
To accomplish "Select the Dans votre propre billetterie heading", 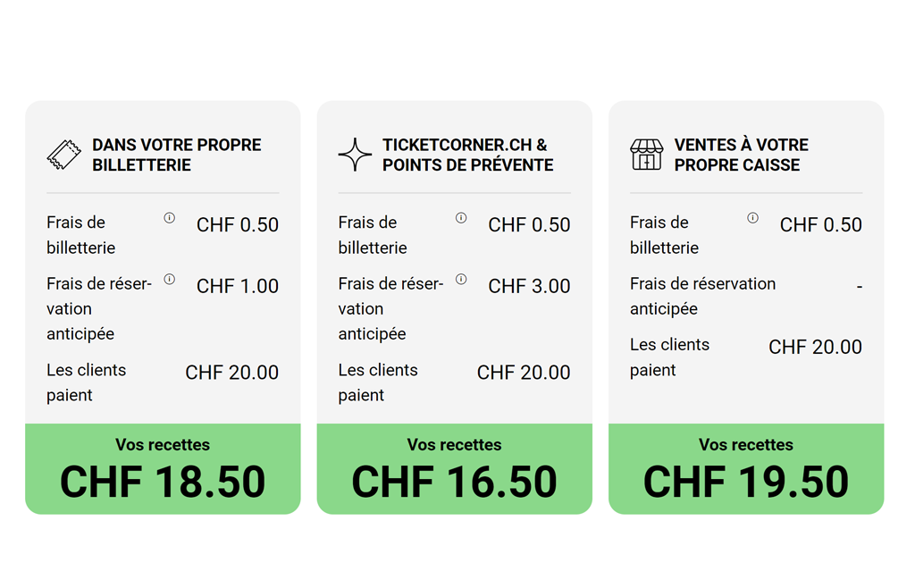I will pyautogui.click(x=176, y=155).
